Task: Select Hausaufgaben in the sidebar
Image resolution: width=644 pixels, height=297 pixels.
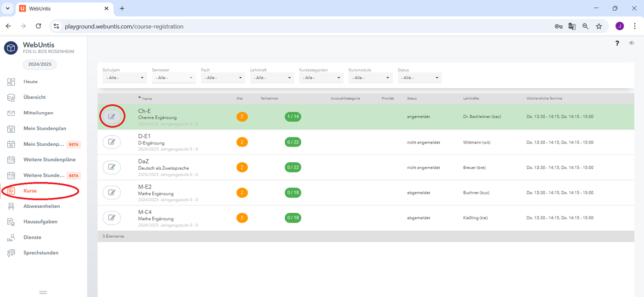Action: 40,222
